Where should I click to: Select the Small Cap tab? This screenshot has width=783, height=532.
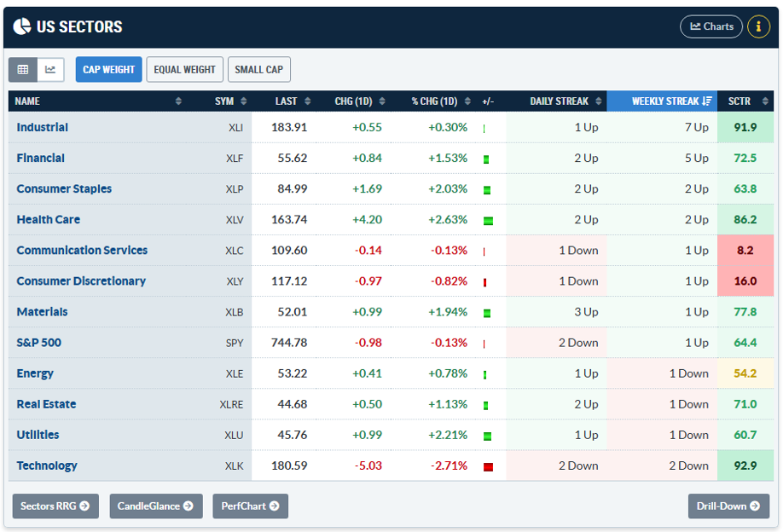[258, 69]
